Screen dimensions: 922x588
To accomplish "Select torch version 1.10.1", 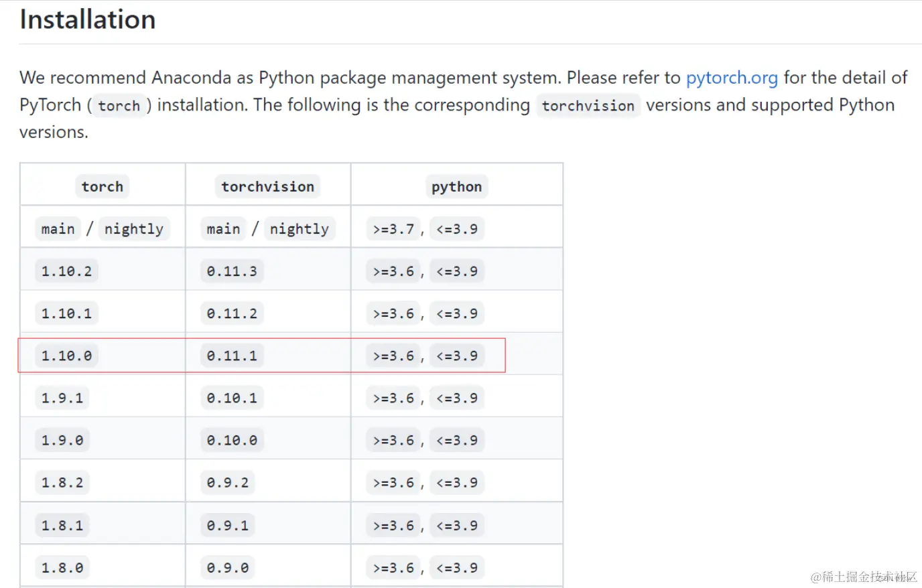I will [x=66, y=313].
